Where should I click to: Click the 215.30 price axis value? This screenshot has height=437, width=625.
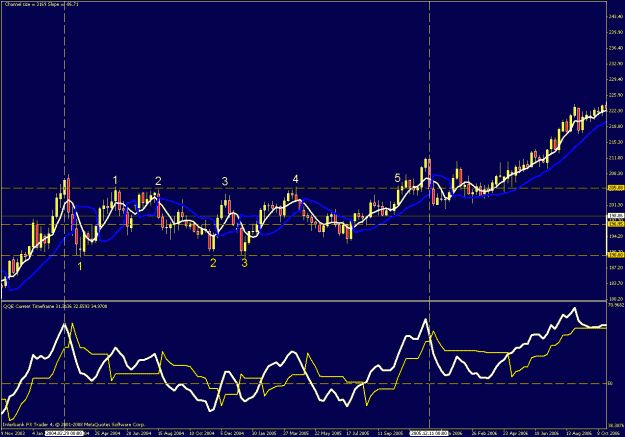click(616, 142)
